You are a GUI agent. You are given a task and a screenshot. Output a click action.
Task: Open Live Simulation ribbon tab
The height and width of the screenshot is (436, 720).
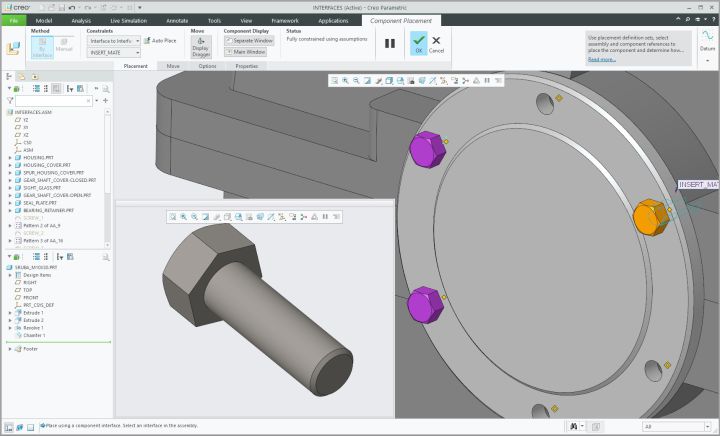tap(129, 21)
